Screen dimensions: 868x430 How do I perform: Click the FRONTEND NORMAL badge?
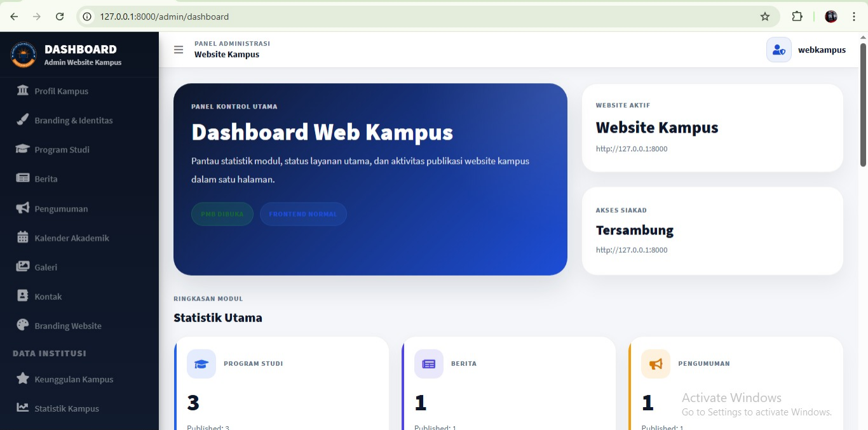pos(303,214)
